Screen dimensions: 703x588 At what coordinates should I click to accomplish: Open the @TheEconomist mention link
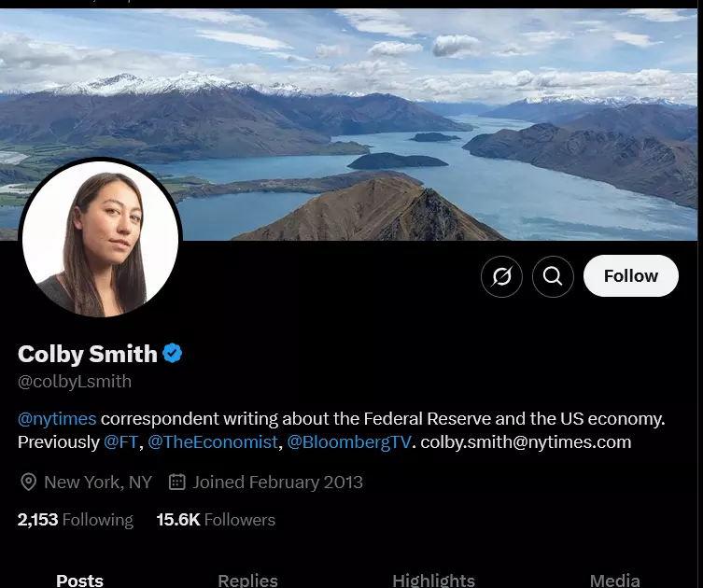tap(213, 441)
